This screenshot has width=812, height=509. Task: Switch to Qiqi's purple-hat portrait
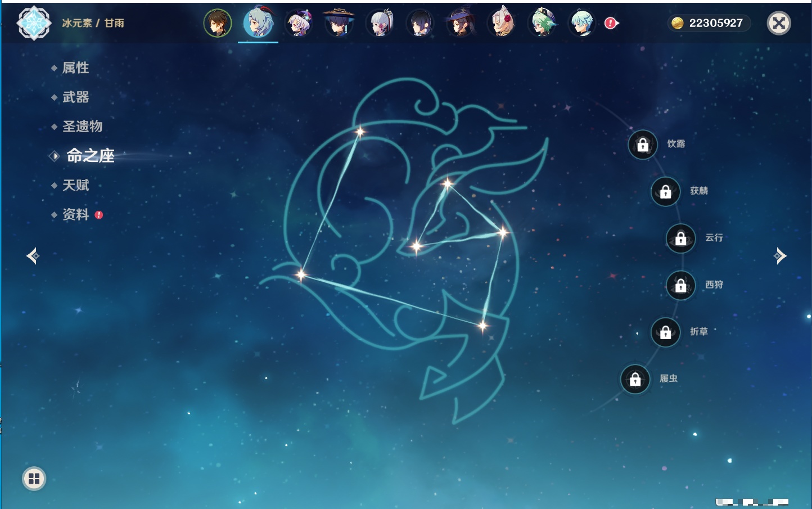click(299, 24)
